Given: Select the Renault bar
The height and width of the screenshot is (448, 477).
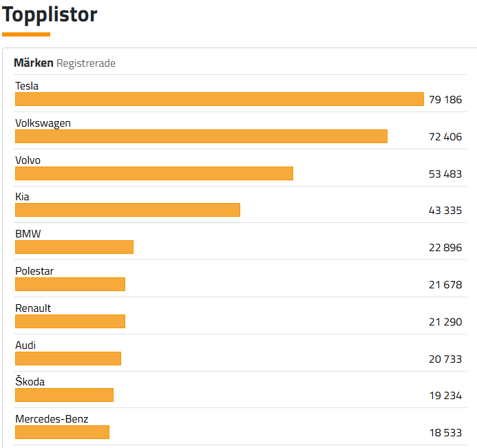Looking at the screenshot, I should tap(70, 321).
